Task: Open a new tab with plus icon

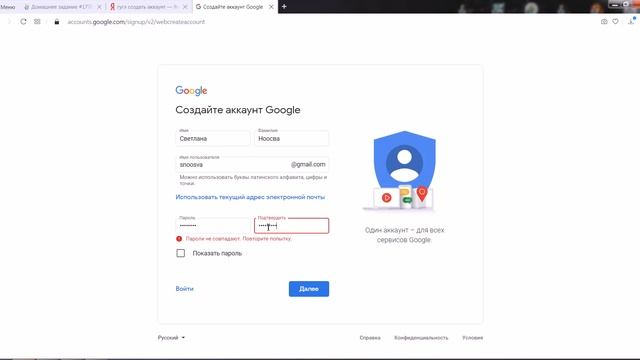Action: pos(284,7)
